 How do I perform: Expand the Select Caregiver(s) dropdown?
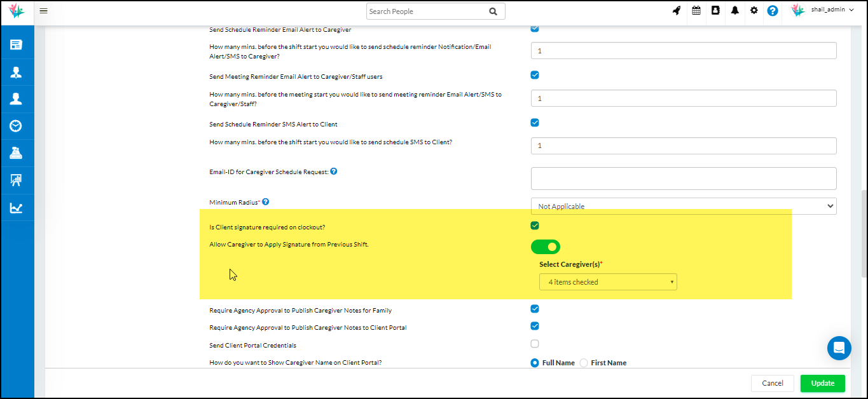607,282
